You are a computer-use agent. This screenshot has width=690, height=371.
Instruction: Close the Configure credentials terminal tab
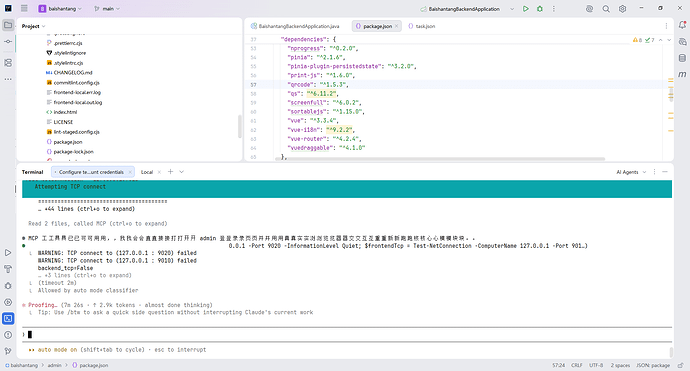(130, 172)
